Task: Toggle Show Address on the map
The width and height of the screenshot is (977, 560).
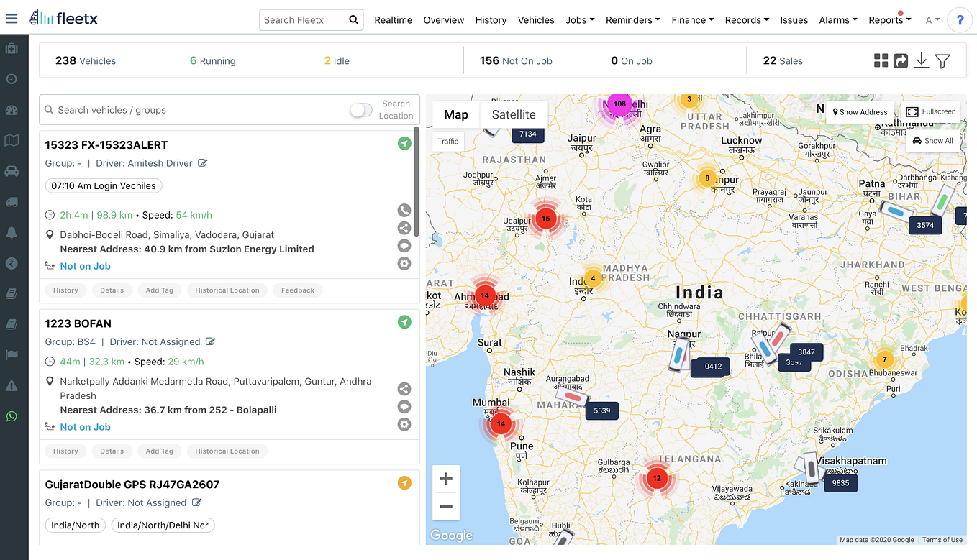Action: click(860, 111)
